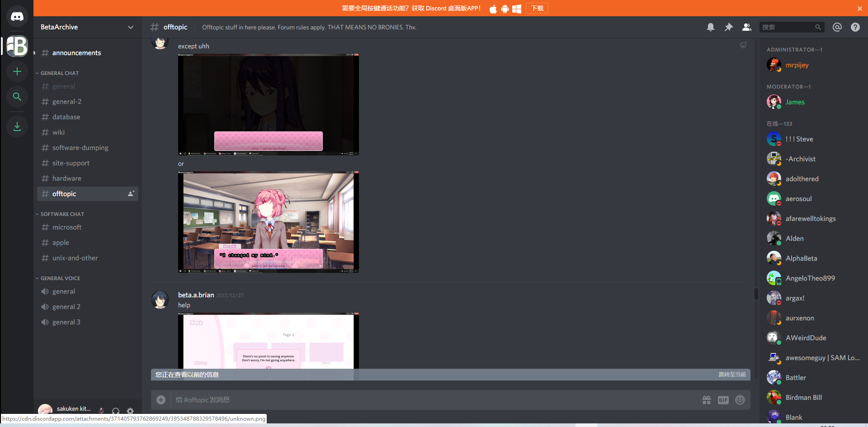
Task: Click download apps icon in sidebar
Action: [17, 127]
